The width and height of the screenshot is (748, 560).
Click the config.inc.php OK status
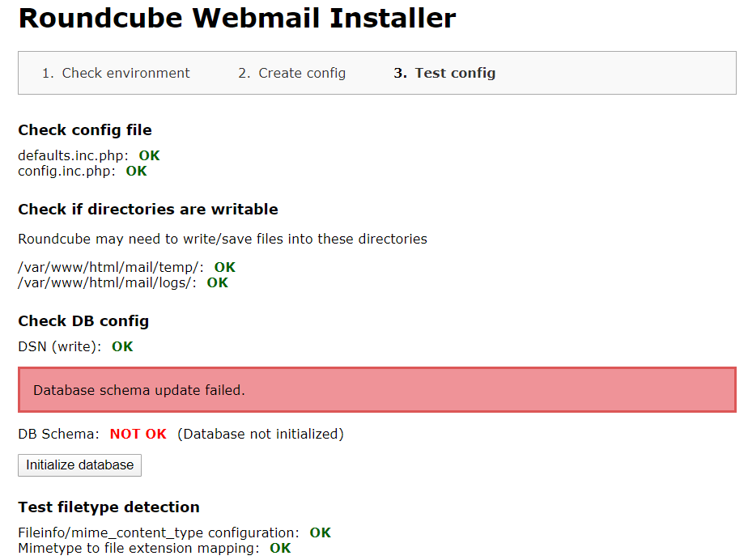click(136, 171)
